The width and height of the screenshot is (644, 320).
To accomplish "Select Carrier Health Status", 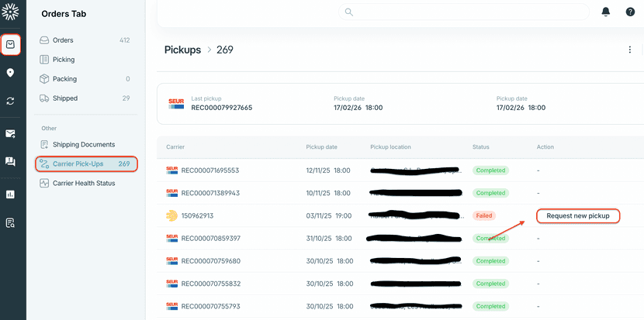I will coord(83,183).
